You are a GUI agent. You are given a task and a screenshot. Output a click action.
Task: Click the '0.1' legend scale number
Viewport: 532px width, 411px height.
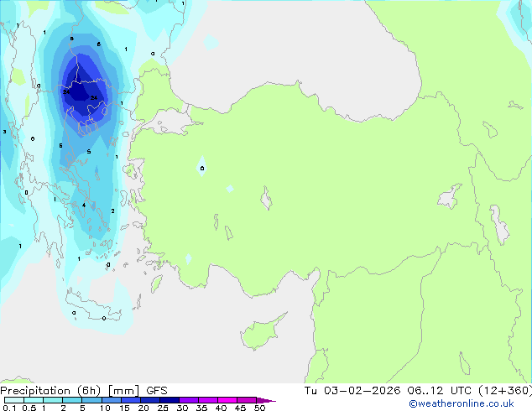pos(9,408)
